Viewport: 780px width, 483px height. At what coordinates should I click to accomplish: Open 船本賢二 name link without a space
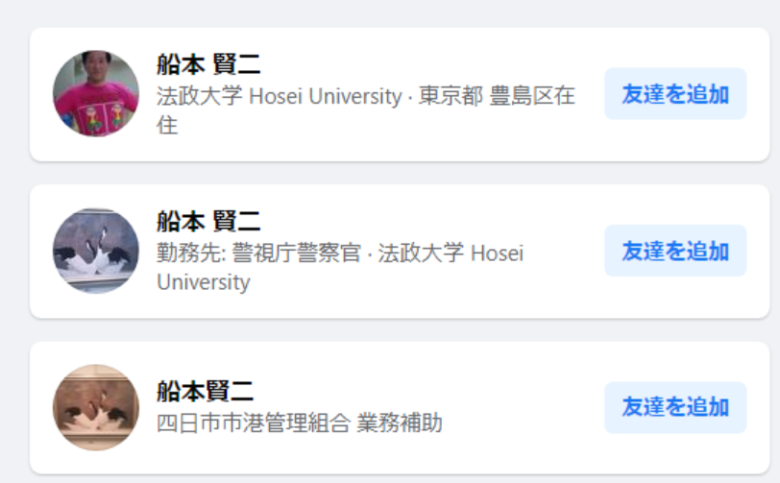pyautogui.click(x=205, y=391)
